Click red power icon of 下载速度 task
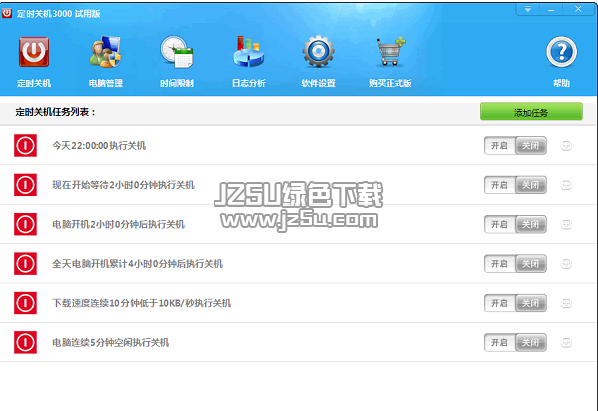598x411 pixels. pyautogui.click(x=26, y=303)
